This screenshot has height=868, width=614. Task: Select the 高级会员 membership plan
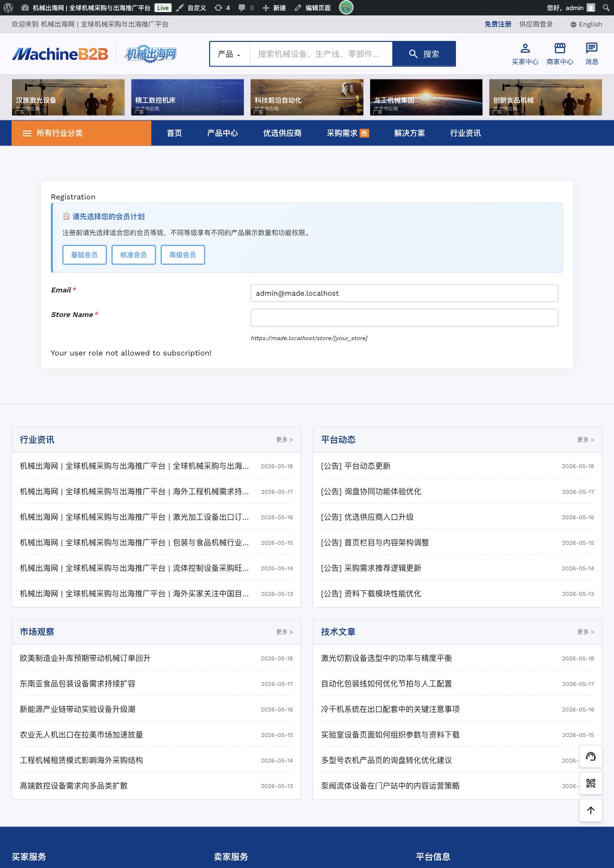click(x=183, y=255)
